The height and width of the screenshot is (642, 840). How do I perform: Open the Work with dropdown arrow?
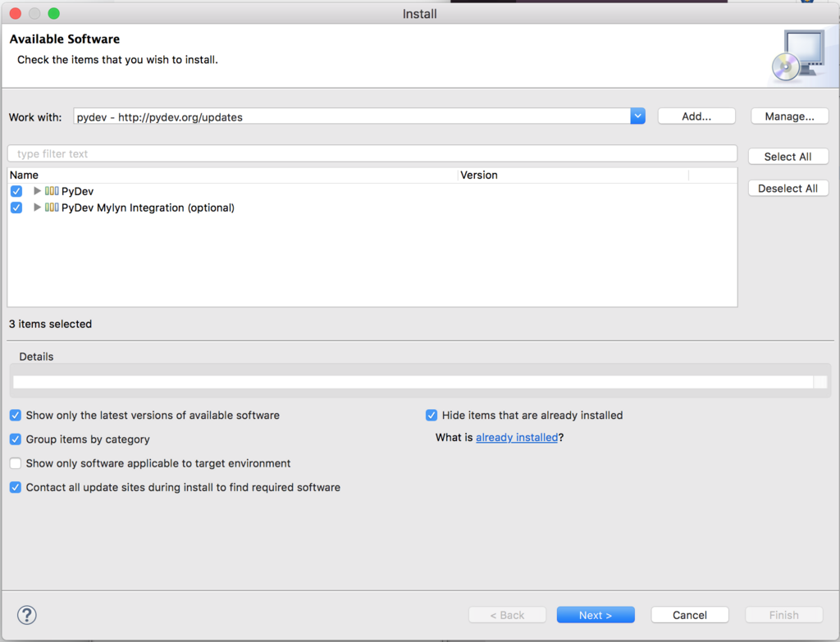[x=637, y=116]
